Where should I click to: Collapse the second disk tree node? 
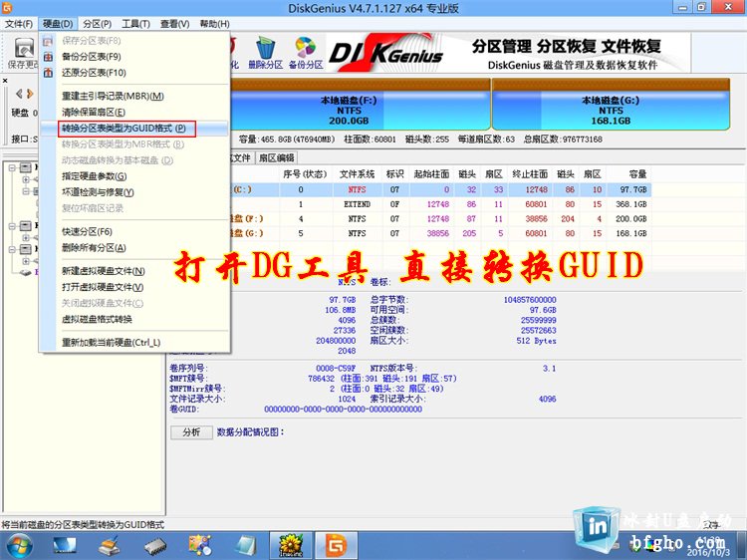(12, 226)
